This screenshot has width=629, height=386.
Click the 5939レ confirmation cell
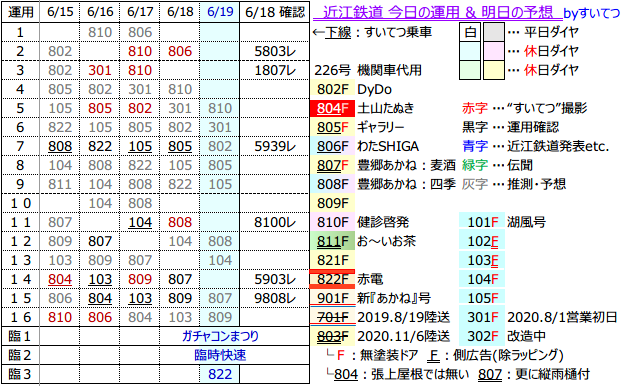point(275,146)
